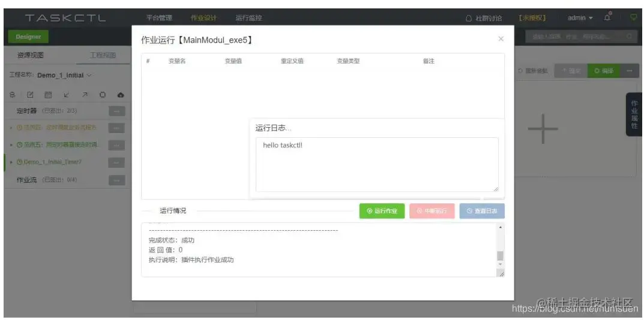Select the 定时器 group row
The image size is (644, 320).
(67, 111)
